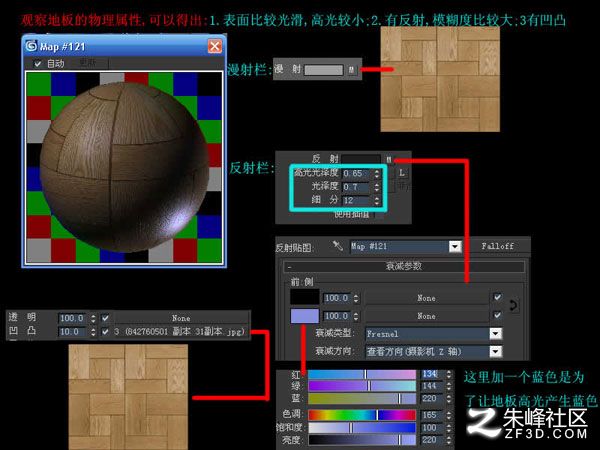Click the 色调 value field showing 165
This screenshot has height=450, width=600.
click(x=432, y=415)
